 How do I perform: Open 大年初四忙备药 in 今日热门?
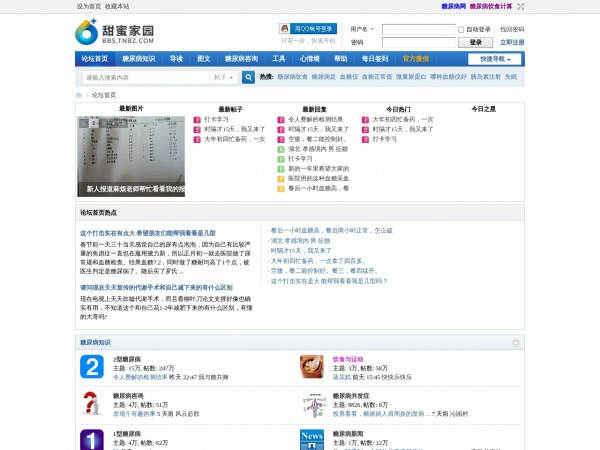tap(403, 119)
